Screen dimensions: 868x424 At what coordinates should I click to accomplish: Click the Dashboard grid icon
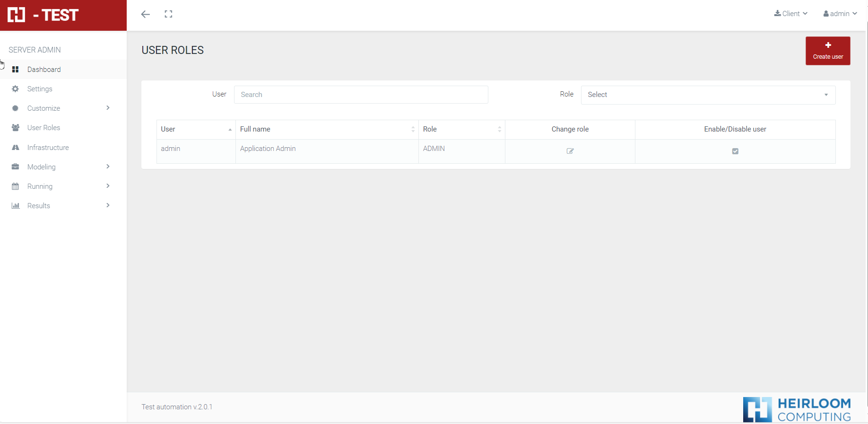point(16,70)
